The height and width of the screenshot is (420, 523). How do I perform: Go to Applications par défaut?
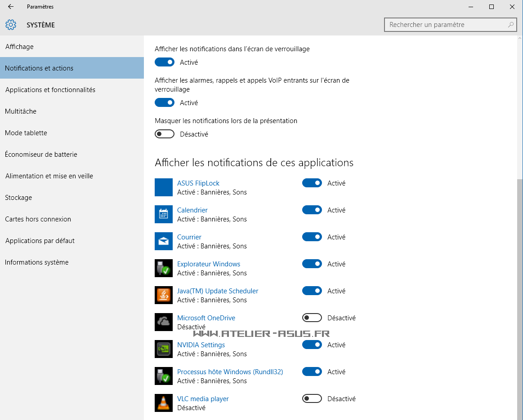click(x=40, y=241)
